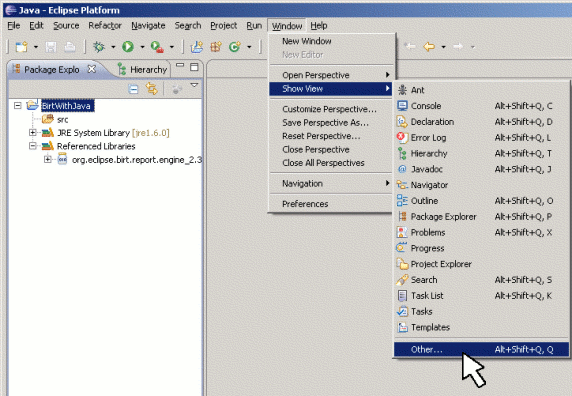Screen dimensions: 572x396
Task: Click the Print toolbar icon
Action: [70, 47]
